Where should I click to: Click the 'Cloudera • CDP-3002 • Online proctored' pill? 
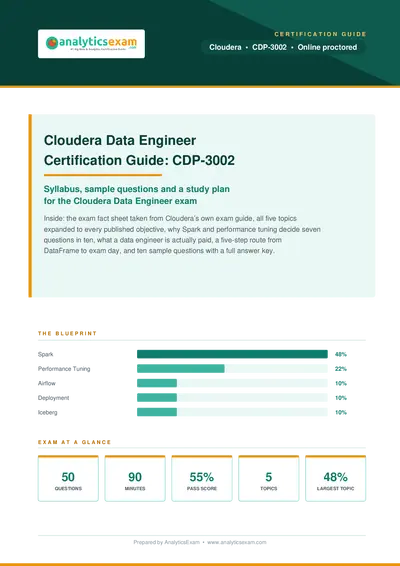click(x=283, y=47)
